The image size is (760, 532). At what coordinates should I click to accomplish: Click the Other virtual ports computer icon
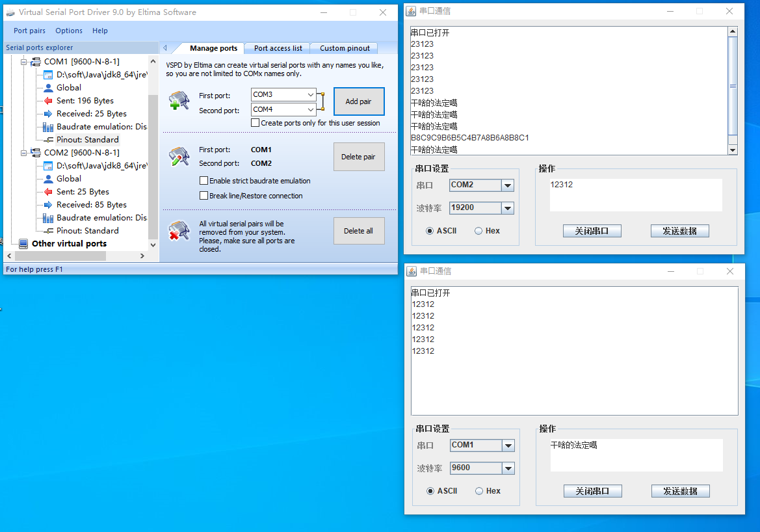(23, 244)
